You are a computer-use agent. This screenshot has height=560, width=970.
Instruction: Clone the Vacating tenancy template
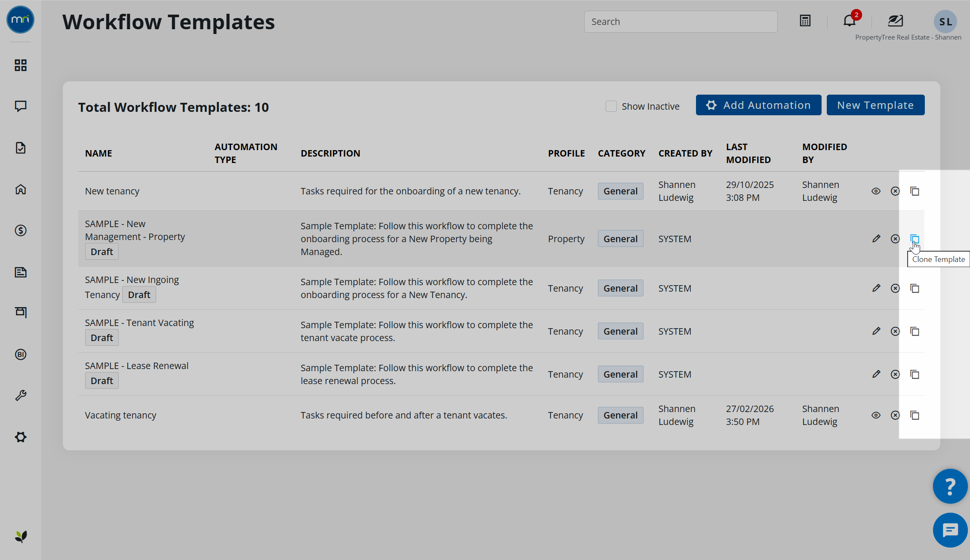[915, 415]
